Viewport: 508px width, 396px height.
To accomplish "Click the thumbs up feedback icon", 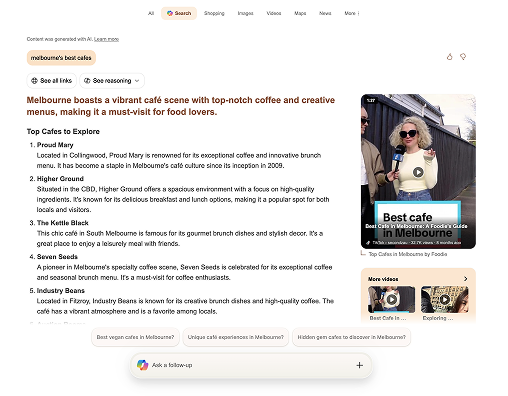I will 449,57.
